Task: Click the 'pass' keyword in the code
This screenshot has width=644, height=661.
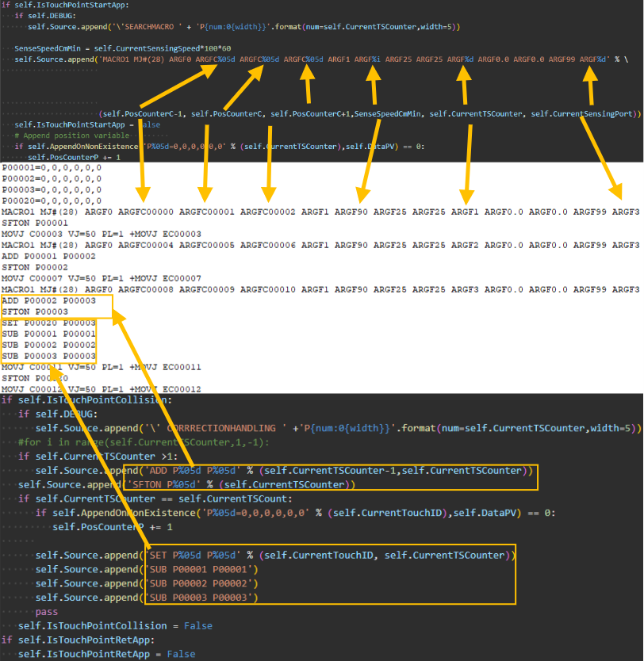Action: tap(47, 612)
